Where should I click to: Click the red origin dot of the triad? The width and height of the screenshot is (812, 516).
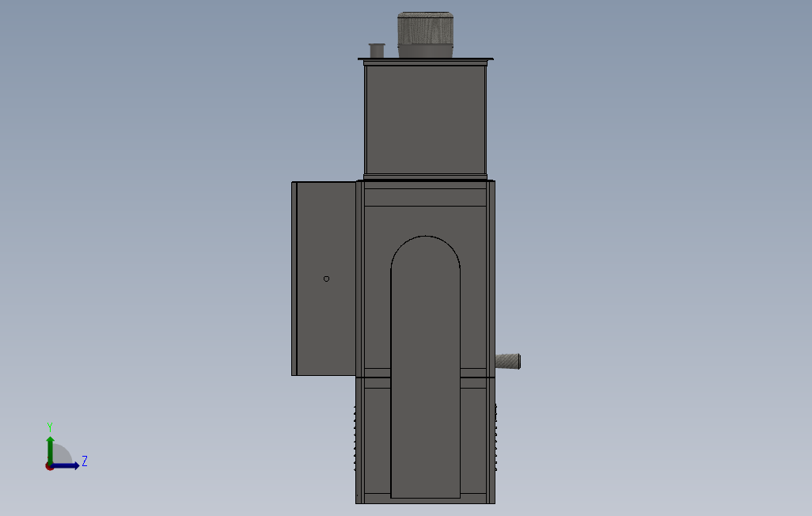point(49,467)
